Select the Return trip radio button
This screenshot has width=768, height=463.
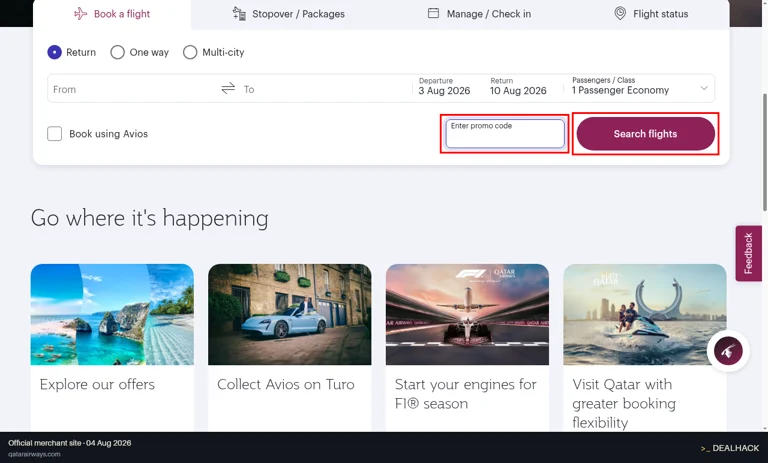click(x=54, y=52)
